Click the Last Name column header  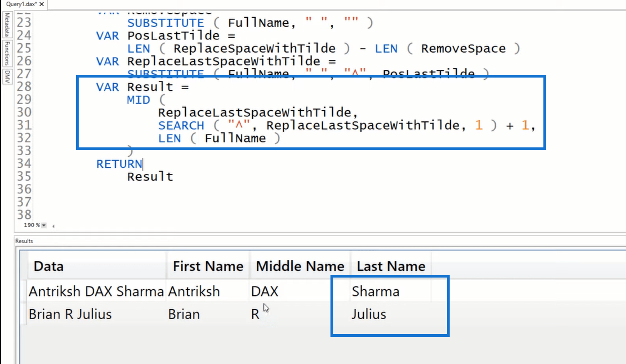point(391,266)
